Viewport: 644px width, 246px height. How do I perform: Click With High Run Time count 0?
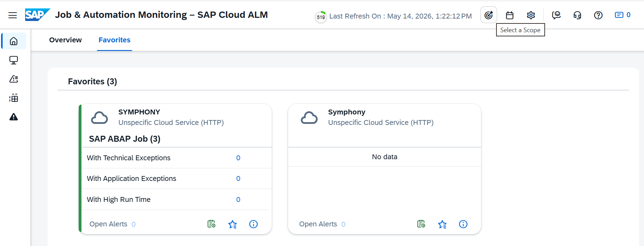(x=238, y=199)
